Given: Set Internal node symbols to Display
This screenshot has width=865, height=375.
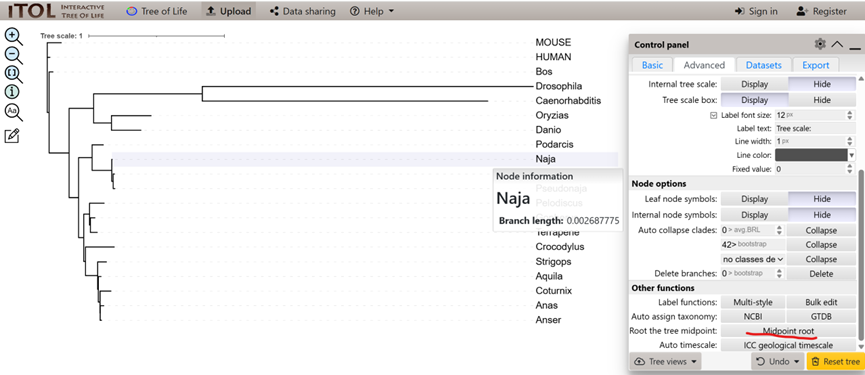Looking at the screenshot, I should [x=754, y=215].
